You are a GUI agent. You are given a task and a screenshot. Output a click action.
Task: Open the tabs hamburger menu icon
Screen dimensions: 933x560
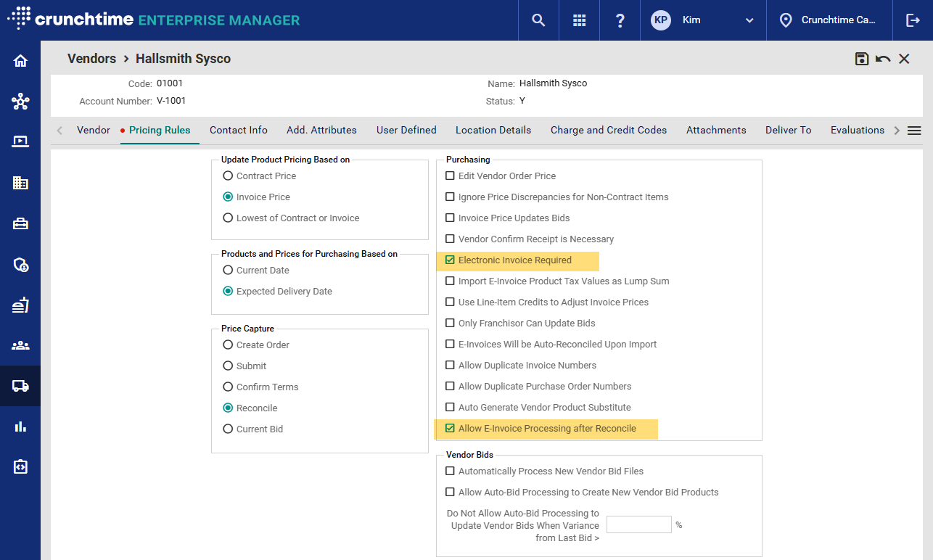pyautogui.click(x=914, y=131)
